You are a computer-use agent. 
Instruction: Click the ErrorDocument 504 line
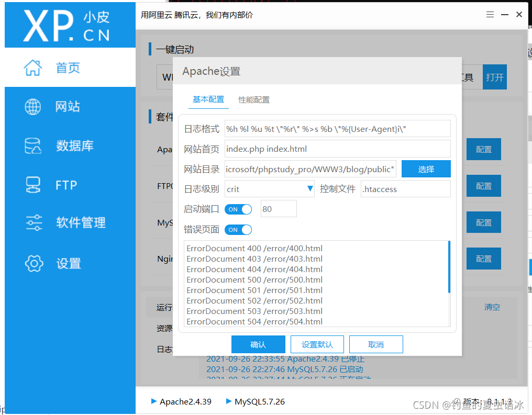pos(254,321)
